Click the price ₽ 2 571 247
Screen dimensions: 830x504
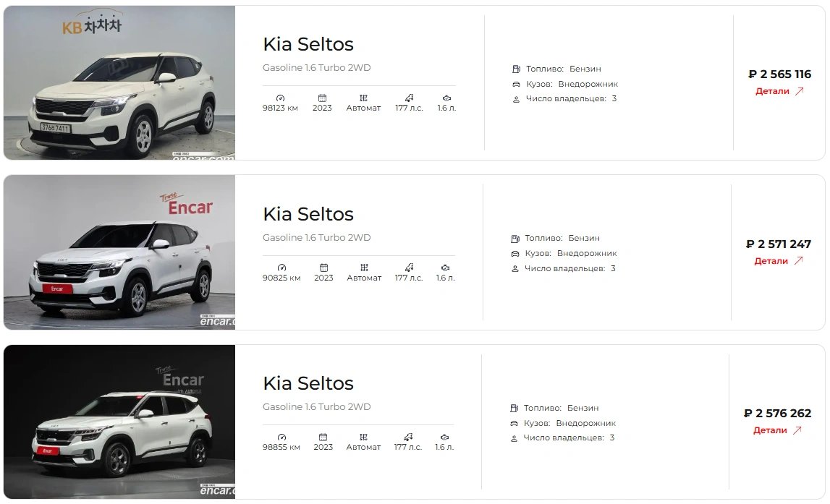(779, 244)
